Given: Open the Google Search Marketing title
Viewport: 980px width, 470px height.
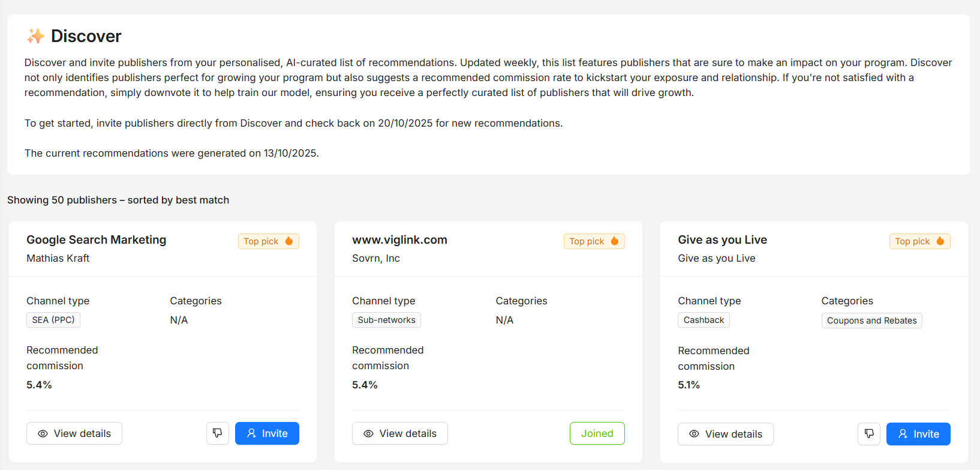Looking at the screenshot, I should coord(97,240).
